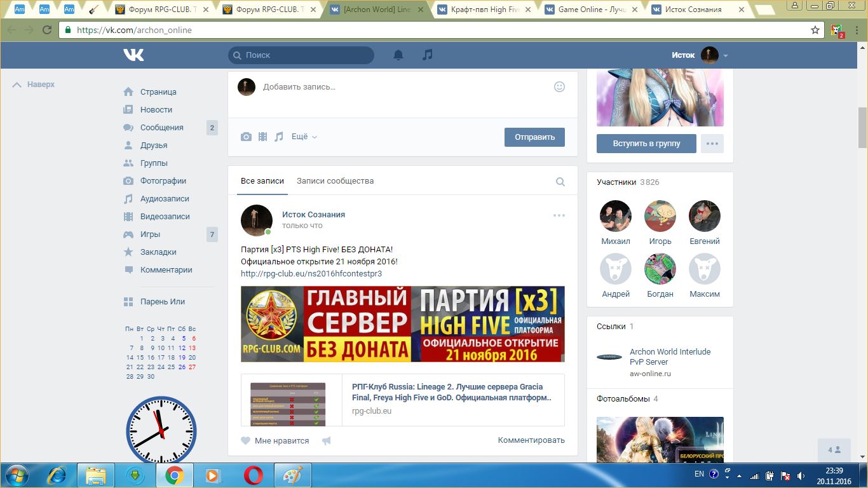
Task: Open the EN language indicator in tray
Action: [699, 474]
